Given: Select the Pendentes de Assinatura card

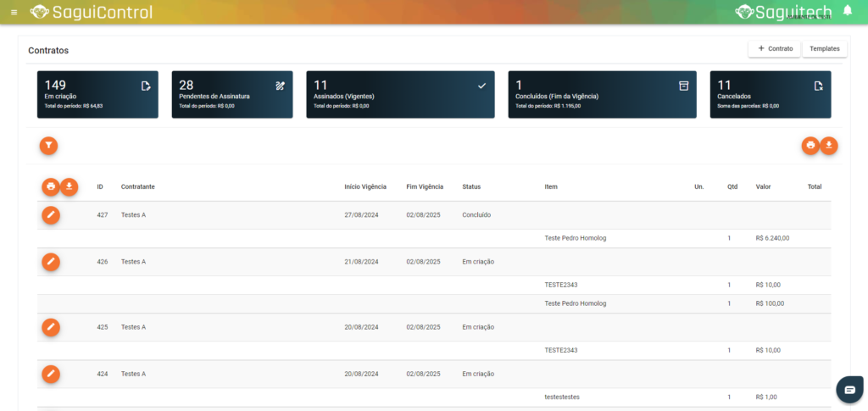Looking at the screenshot, I should pos(232,94).
